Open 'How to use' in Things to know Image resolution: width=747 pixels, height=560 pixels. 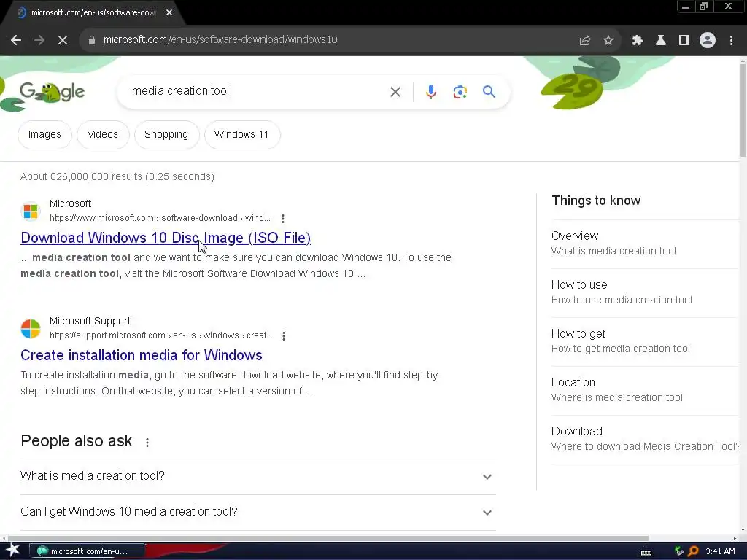click(x=644, y=292)
